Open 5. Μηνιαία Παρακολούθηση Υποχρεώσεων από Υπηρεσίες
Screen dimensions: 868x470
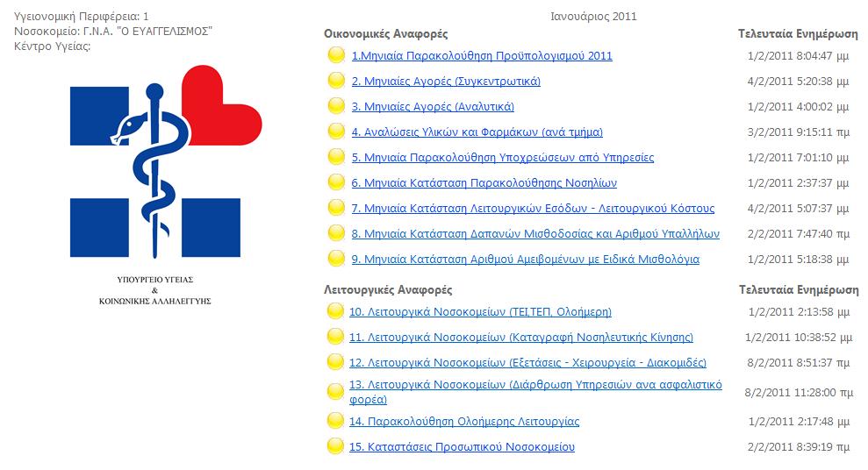(x=502, y=158)
